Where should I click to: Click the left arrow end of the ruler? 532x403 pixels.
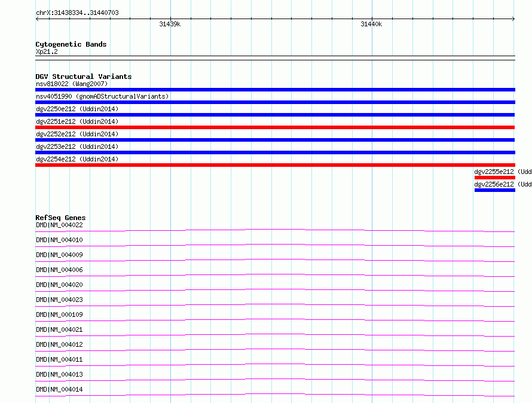[37, 19]
